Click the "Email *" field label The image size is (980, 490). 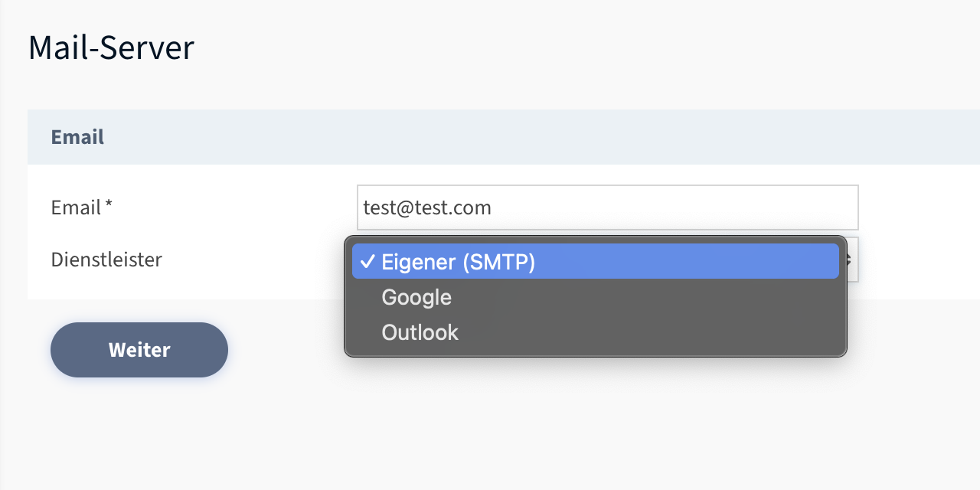point(76,207)
